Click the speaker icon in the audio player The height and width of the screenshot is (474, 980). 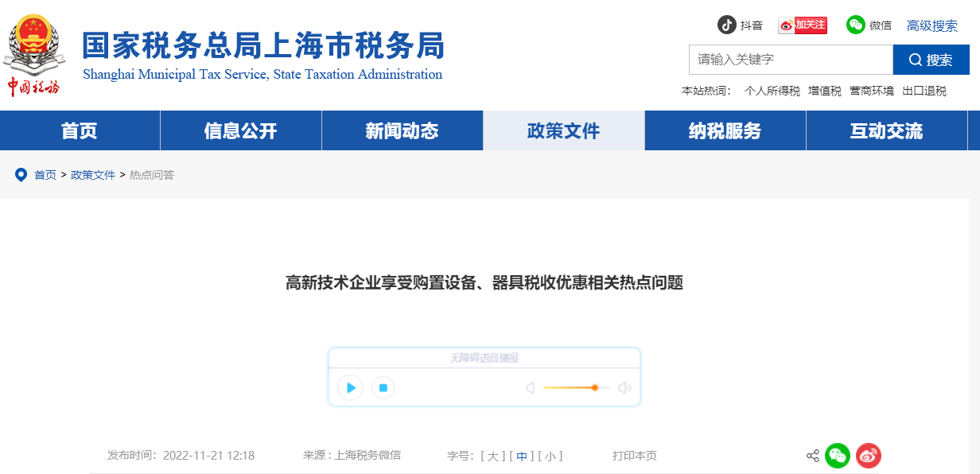(x=625, y=387)
